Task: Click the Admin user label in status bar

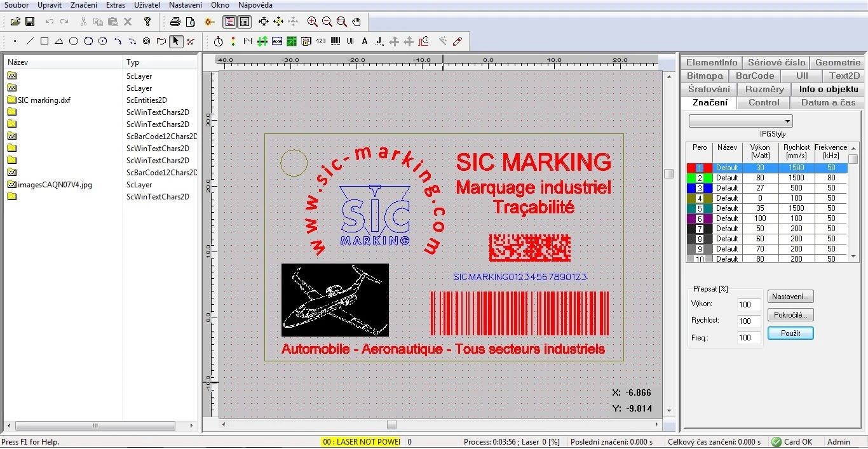Action: [x=838, y=442]
